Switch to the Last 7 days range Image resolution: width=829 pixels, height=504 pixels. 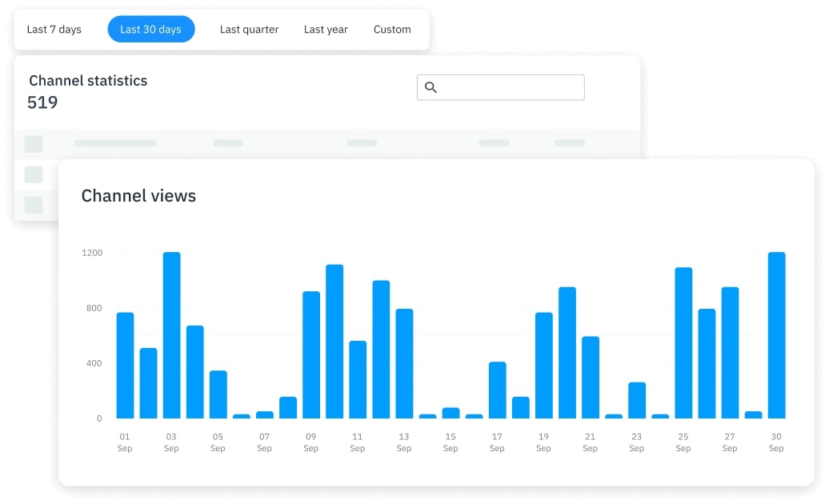tap(54, 30)
